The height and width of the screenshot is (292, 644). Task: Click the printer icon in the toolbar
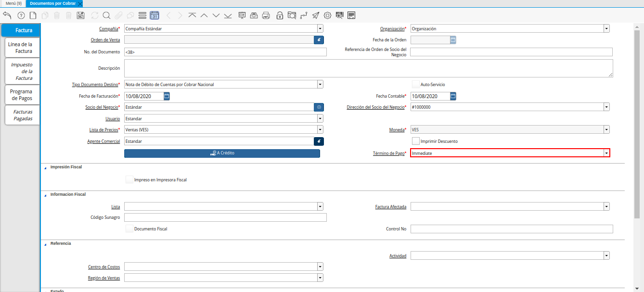coord(266,15)
